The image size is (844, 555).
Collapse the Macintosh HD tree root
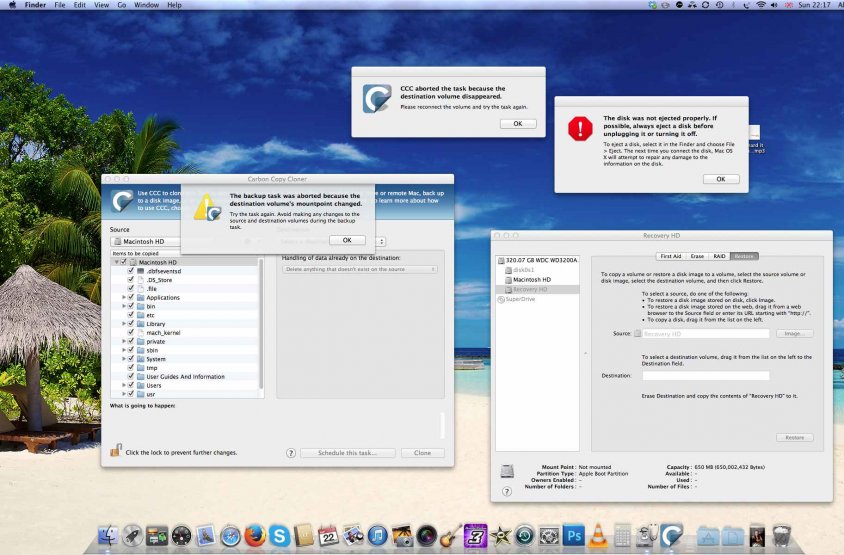coord(116,262)
